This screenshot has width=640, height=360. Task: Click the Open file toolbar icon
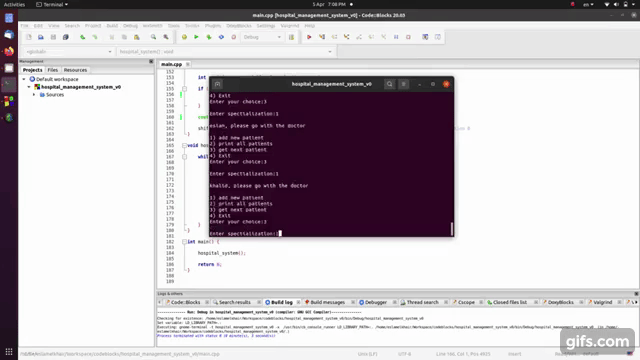click(x=41, y=37)
